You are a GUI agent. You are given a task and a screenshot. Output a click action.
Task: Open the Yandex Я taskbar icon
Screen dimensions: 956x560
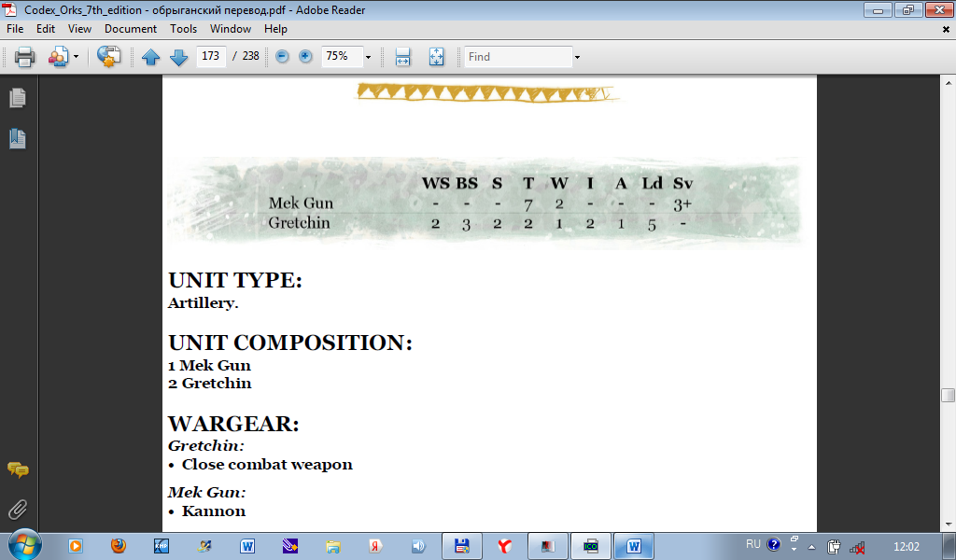pos(375,546)
